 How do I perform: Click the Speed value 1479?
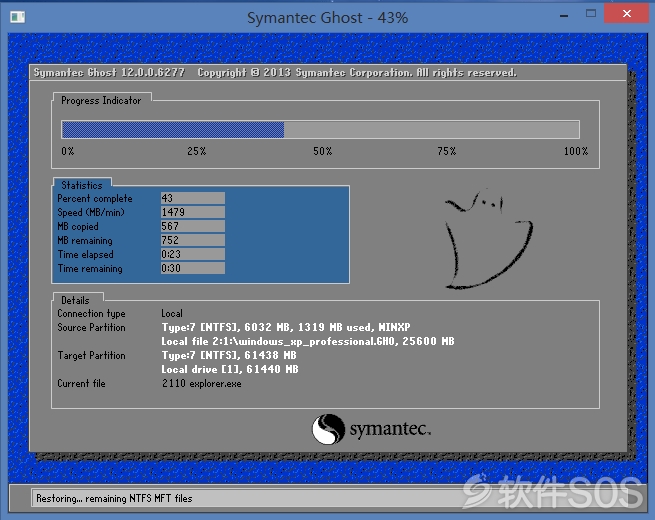click(193, 212)
